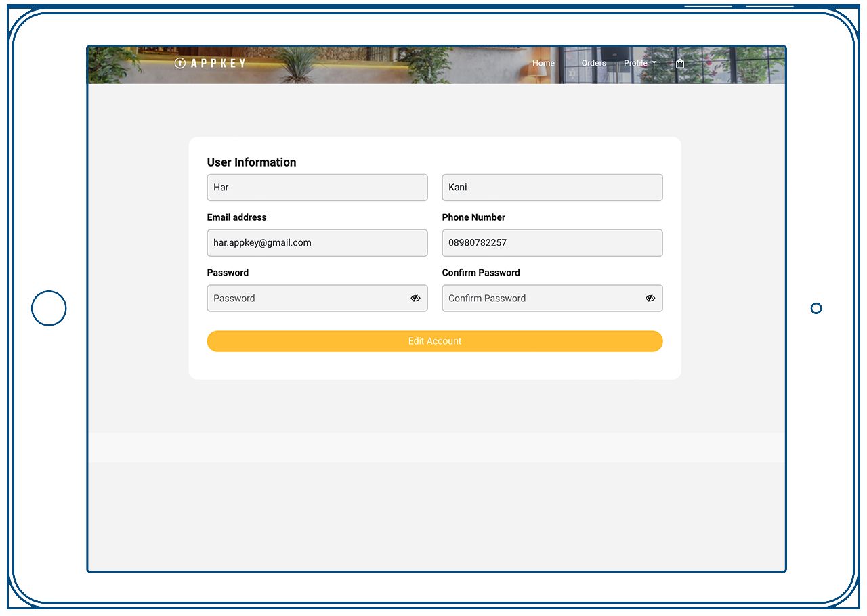Click the User Information heading
867x616 pixels.
tap(251, 162)
